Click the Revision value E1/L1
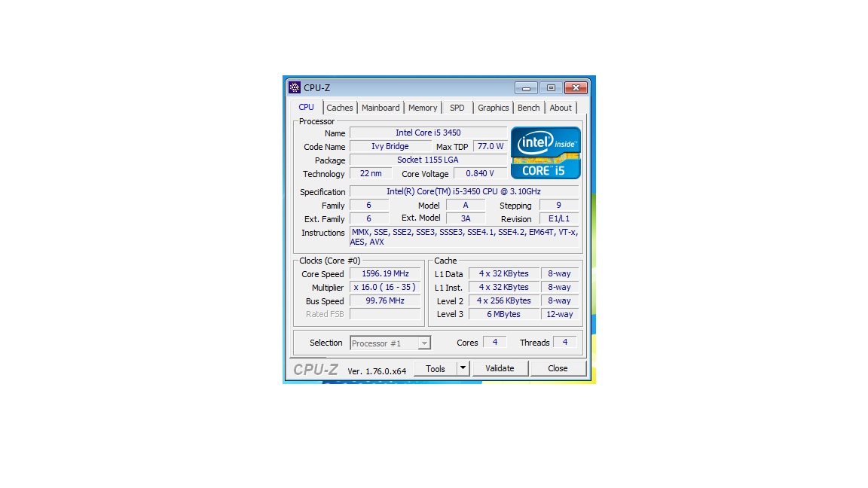 (x=558, y=218)
